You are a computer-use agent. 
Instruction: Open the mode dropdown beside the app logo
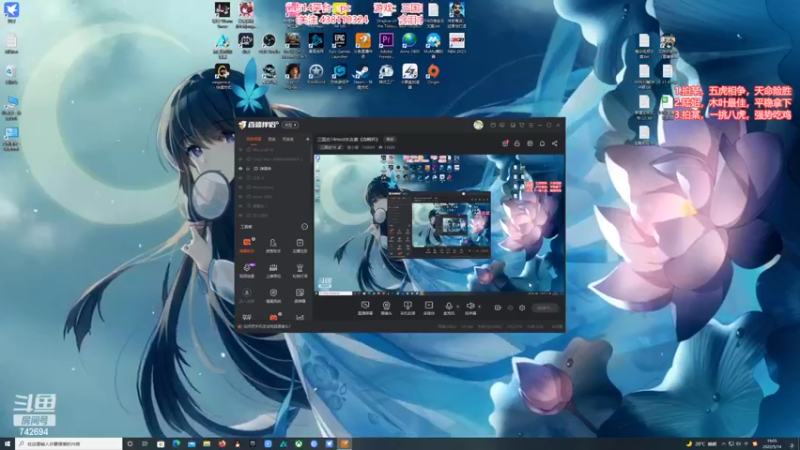coord(290,125)
